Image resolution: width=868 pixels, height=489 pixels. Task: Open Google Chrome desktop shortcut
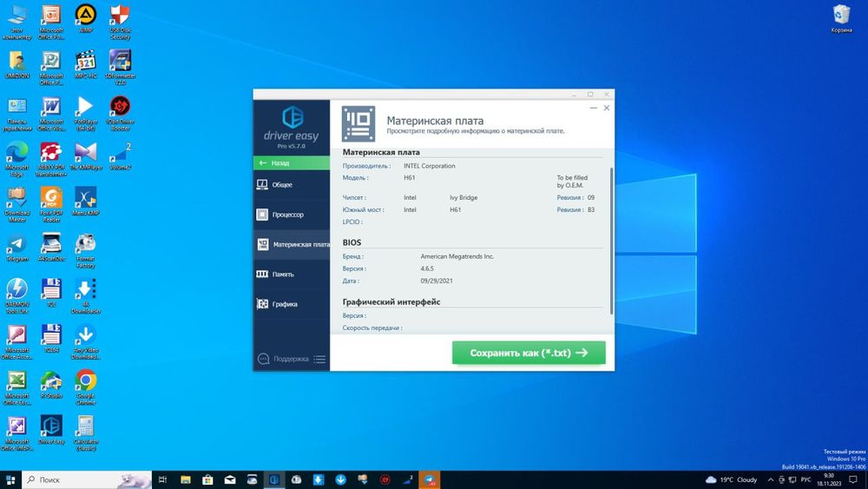point(86,387)
